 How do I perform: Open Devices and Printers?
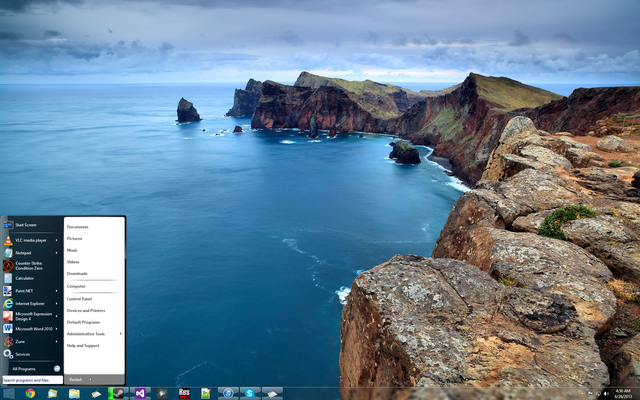click(x=86, y=311)
